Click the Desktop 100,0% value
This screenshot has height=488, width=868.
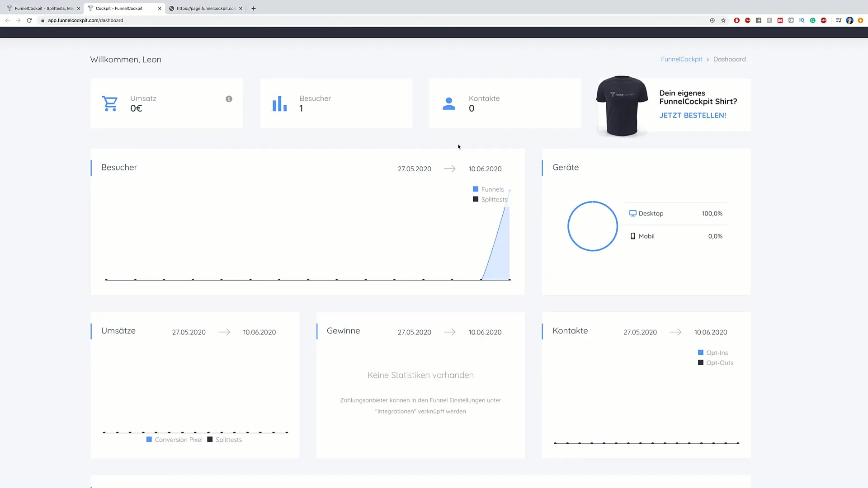[x=712, y=213]
